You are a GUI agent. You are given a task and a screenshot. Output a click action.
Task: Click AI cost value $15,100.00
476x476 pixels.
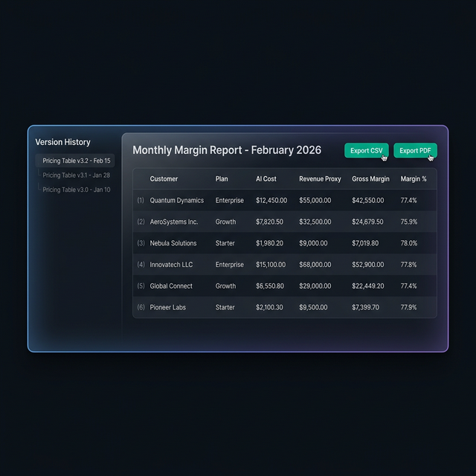coord(271,265)
